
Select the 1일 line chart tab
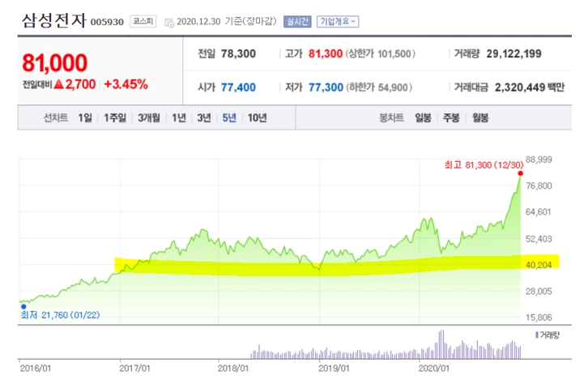(x=85, y=117)
